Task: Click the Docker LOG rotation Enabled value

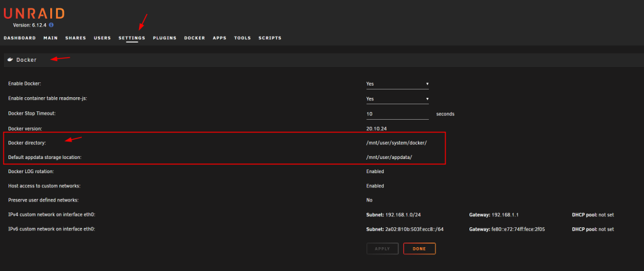Action: 375,171
